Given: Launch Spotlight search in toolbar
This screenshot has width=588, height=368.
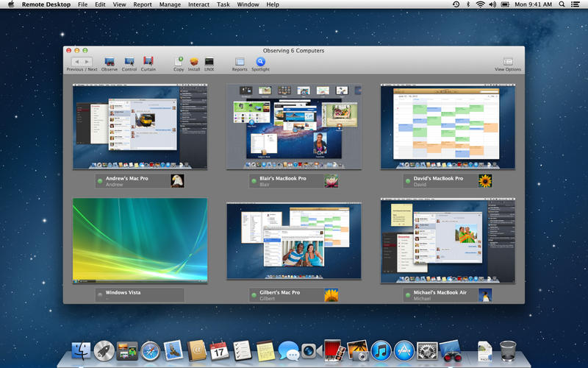Looking at the screenshot, I should 260,62.
